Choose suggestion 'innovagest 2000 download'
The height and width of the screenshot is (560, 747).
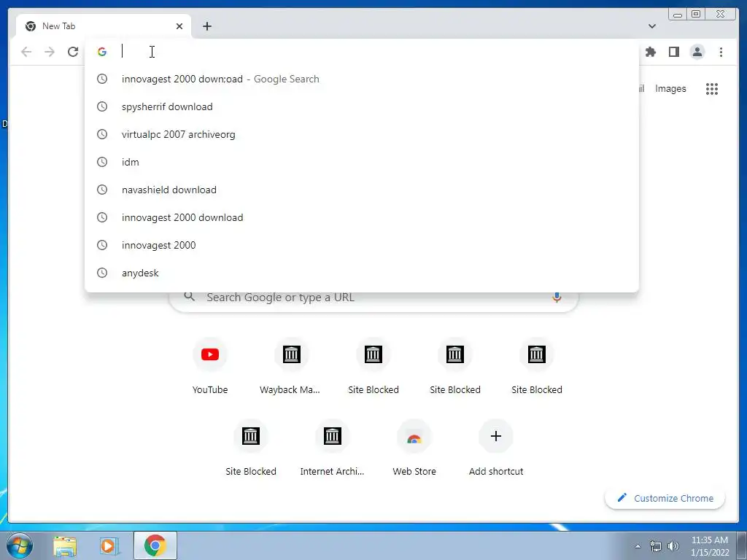(362, 217)
